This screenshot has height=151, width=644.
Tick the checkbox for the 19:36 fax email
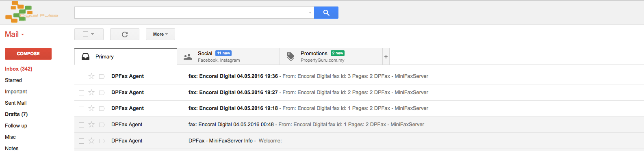click(81, 76)
